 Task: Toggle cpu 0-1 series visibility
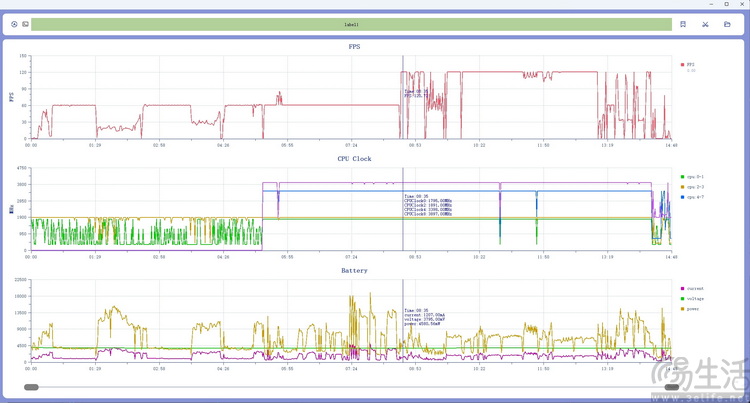pyautogui.click(x=692, y=177)
